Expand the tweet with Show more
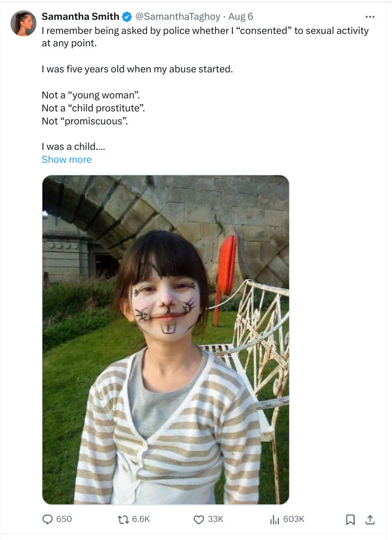392x540 pixels. (66, 159)
